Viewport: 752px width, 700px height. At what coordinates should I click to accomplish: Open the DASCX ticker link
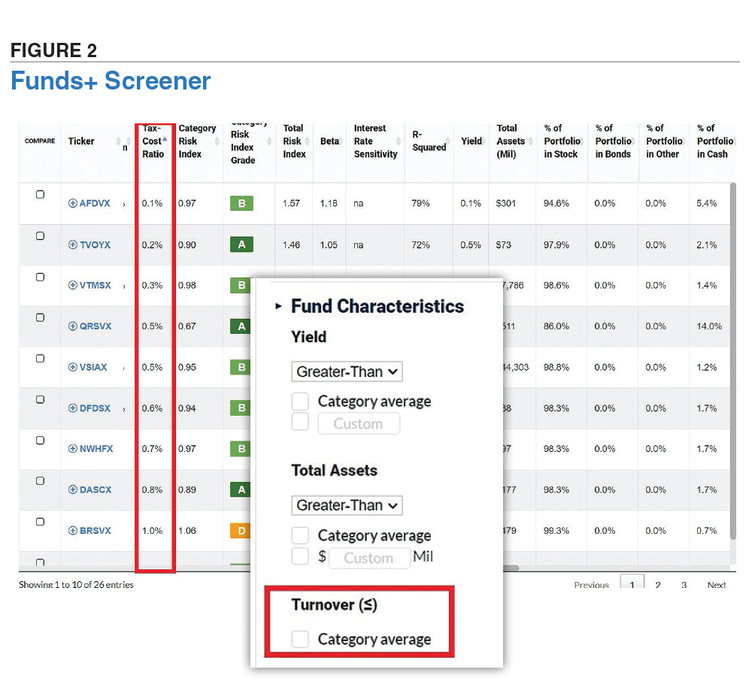(x=96, y=490)
